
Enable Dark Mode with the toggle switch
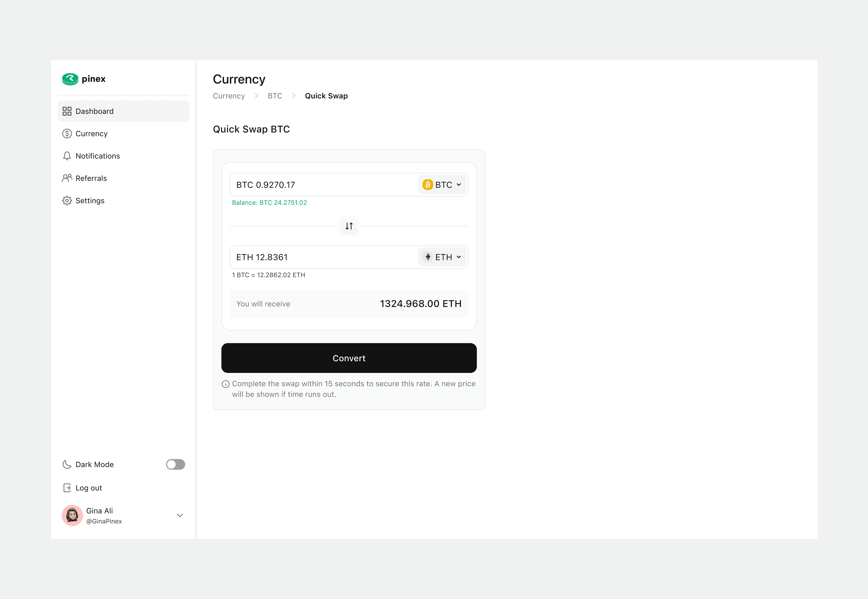(175, 465)
